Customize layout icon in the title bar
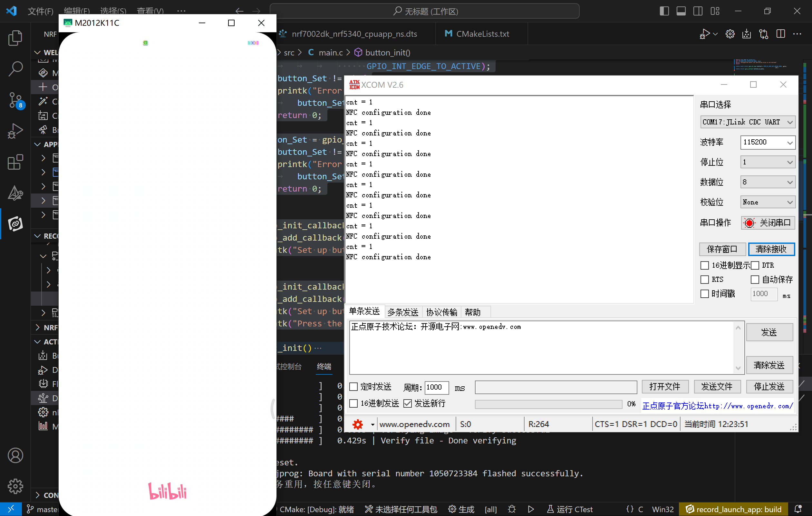The image size is (812, 516). click(715, 11)
